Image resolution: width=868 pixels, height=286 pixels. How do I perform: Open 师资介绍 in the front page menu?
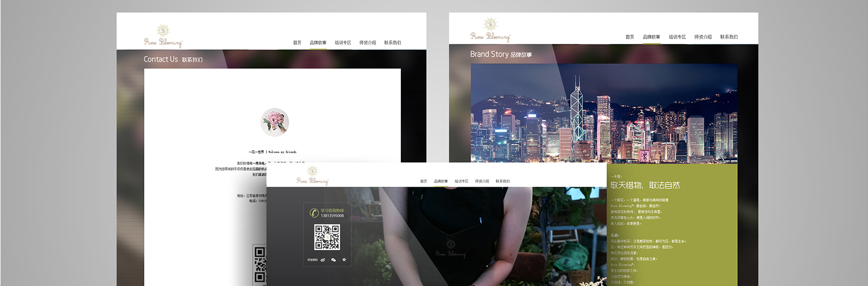pyautogui.click(x=482, y=181)
